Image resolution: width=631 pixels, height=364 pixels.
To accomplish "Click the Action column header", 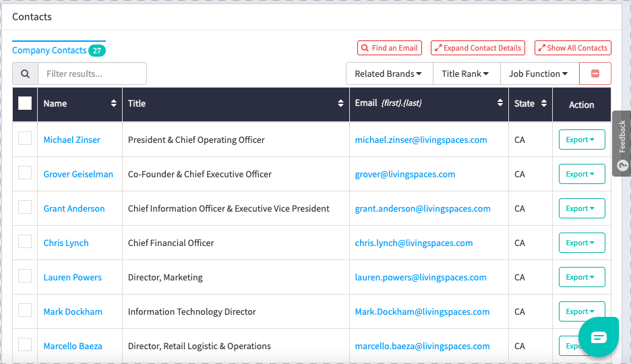I will point(582,104).
